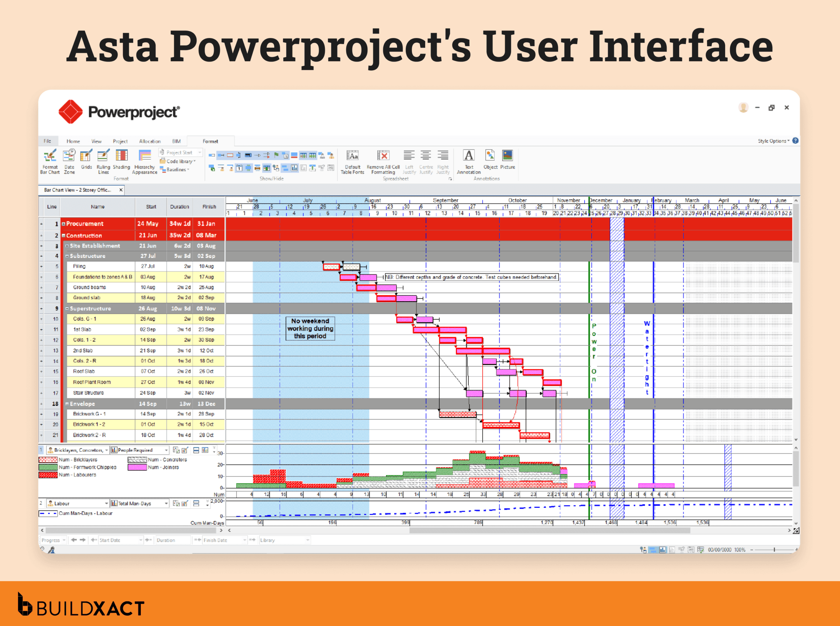Open the BIM ribbon tab
840x626 pixels.
click(176, 141)
